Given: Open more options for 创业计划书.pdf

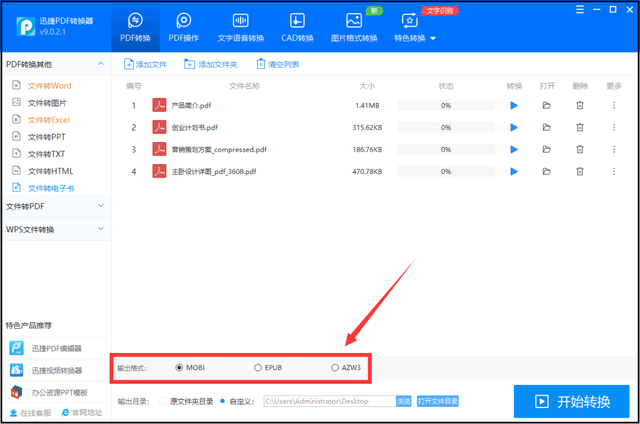Looking at the screenshot, I should point(613,127).
